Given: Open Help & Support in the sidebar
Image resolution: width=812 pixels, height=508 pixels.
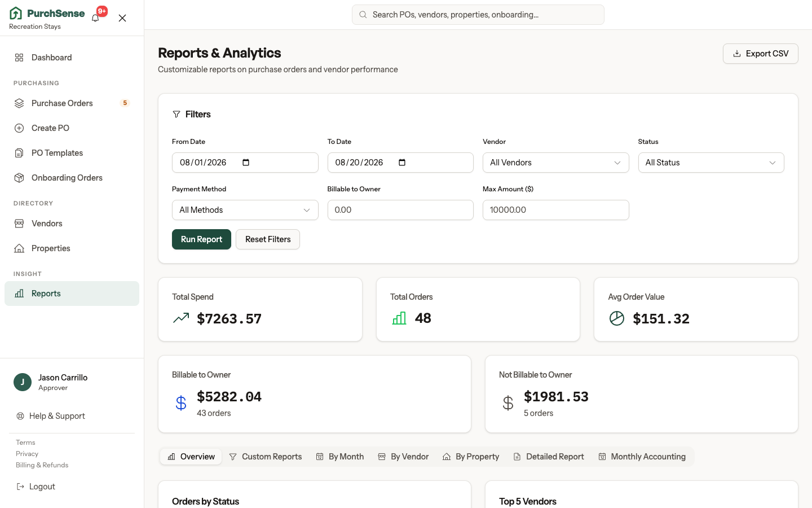Looking at the screenshot, I should coord(72,416).
